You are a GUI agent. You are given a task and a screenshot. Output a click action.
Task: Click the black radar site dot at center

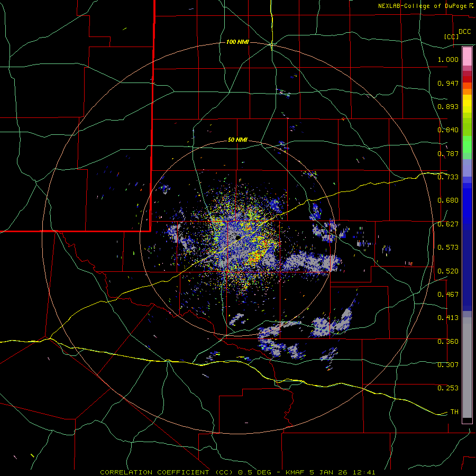tap(238, 237)
